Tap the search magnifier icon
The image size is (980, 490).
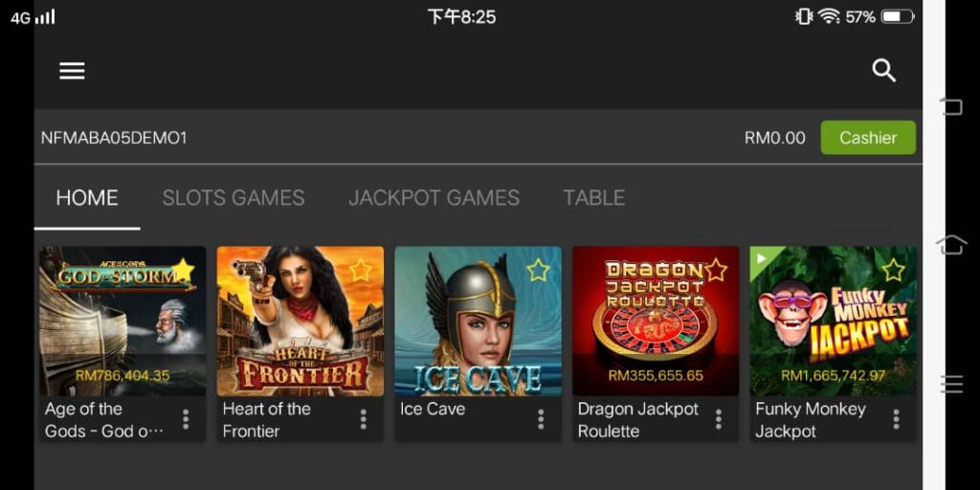(883, 71)
